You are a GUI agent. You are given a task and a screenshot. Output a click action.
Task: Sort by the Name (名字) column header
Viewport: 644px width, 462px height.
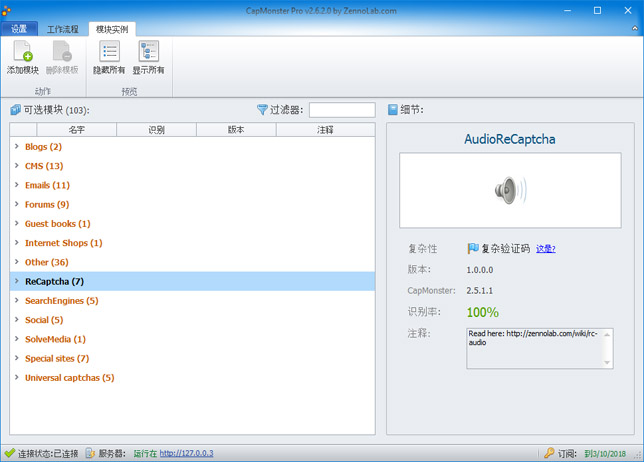[77, 130]
